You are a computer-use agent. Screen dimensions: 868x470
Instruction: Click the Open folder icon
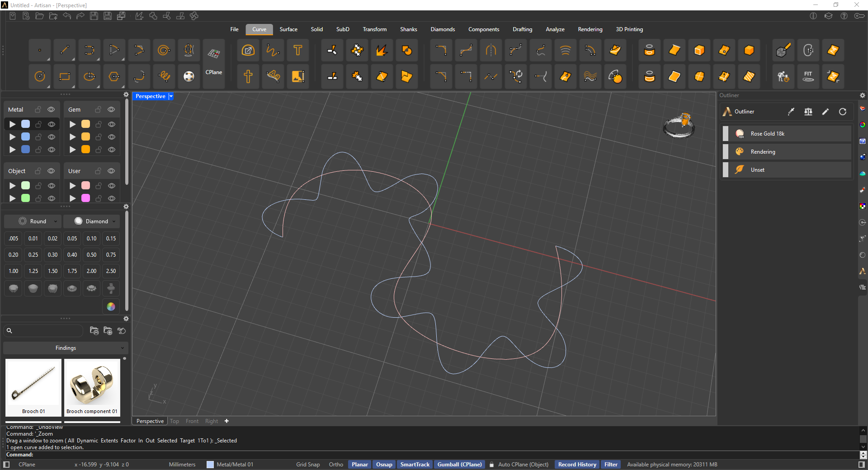[40, 16]
